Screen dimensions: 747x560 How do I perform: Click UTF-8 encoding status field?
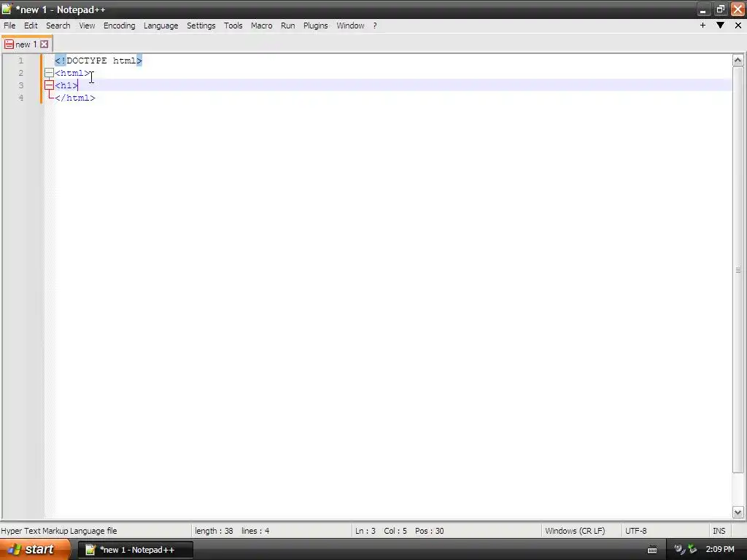tap(636, 531)
